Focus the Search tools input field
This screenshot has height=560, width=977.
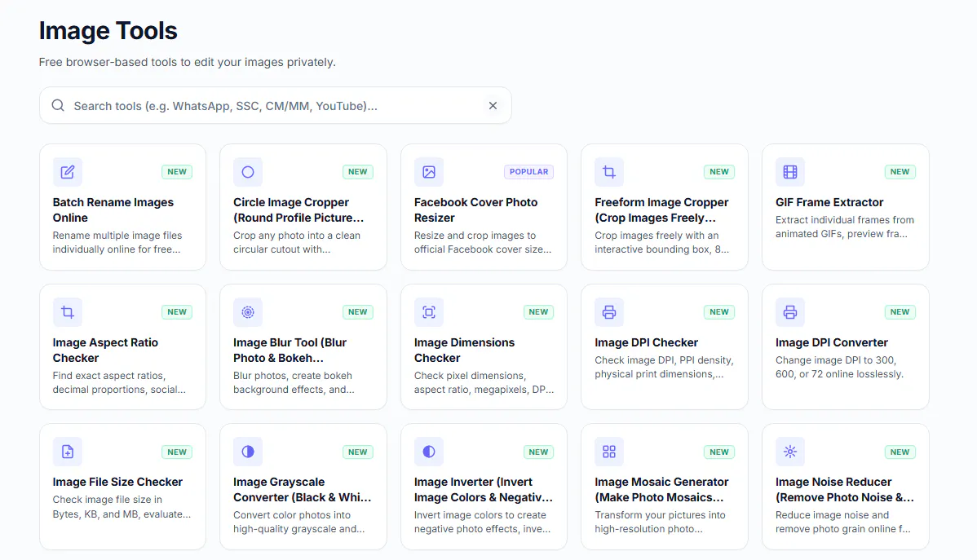276,106
